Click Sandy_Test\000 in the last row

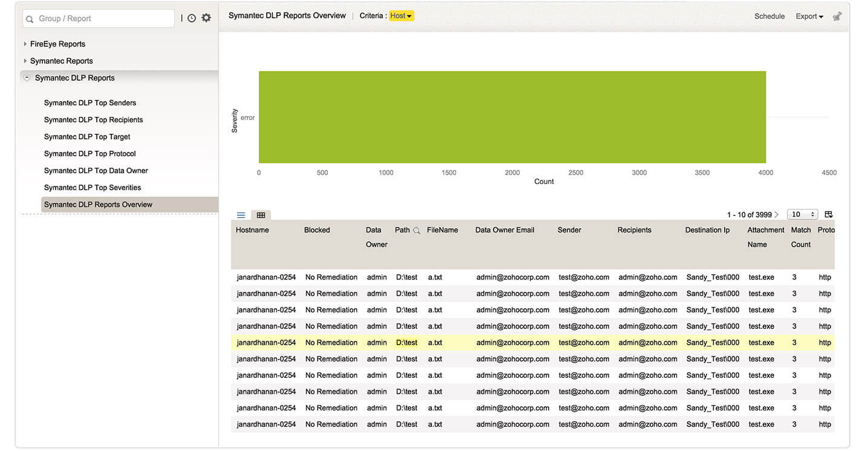[713, 424]
